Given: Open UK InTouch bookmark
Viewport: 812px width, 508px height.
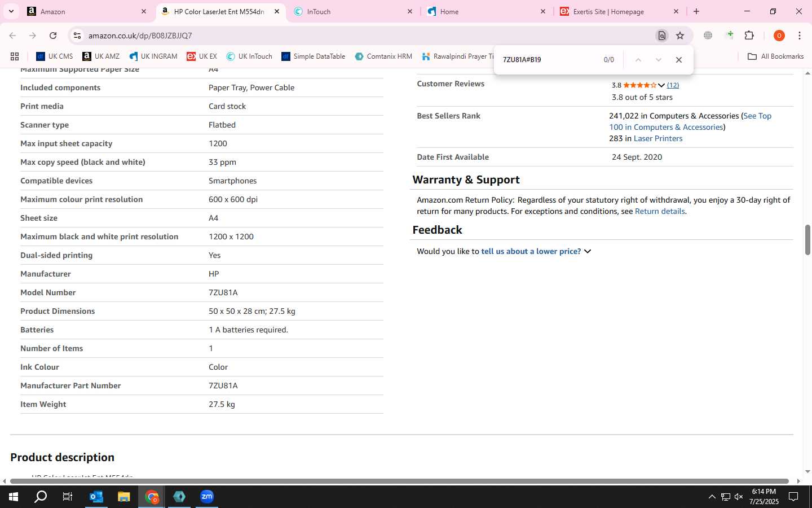Looking at the screenshot, I should (x=249, y=56).
